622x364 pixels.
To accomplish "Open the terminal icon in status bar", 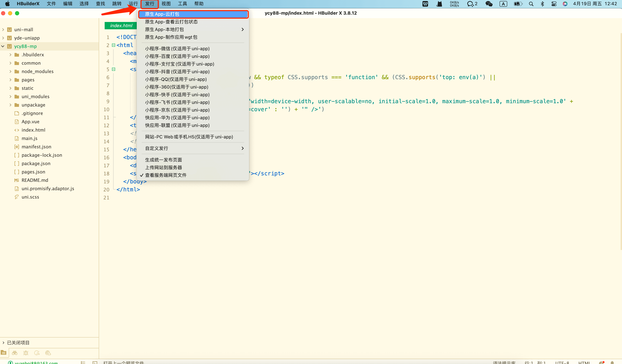I will (x=95, y=363).
